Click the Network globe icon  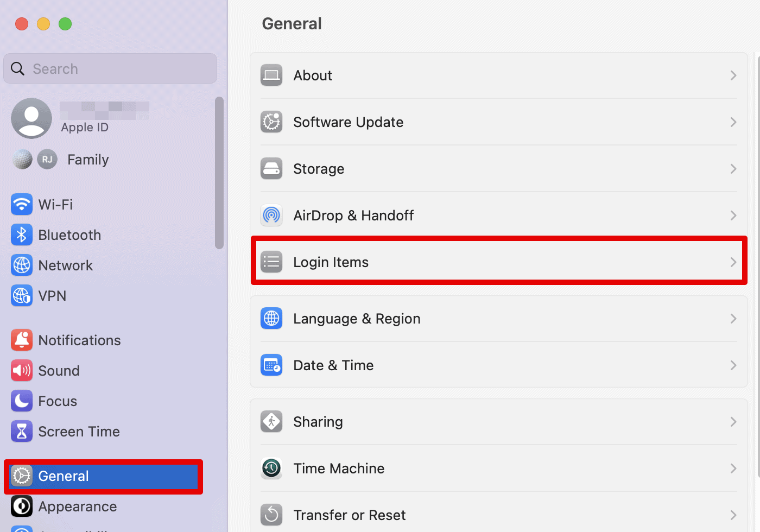[x=22, y=265]
